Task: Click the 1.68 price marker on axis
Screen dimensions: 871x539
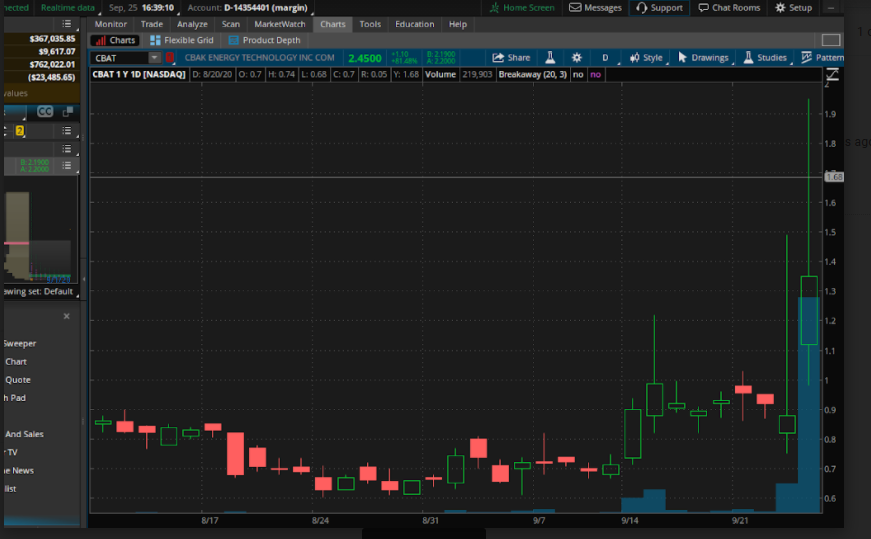Action: click(834, 177)
